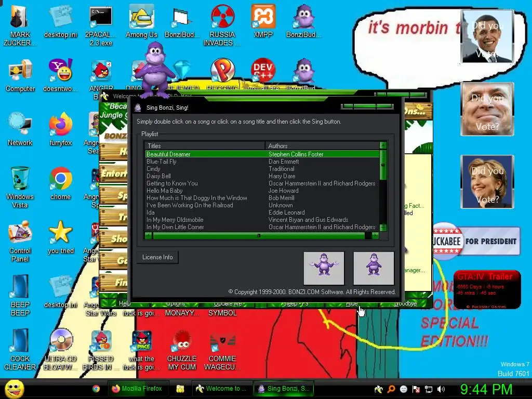Click playlist vertical scrollbar up arrow
532x399 pixels.
383,145
